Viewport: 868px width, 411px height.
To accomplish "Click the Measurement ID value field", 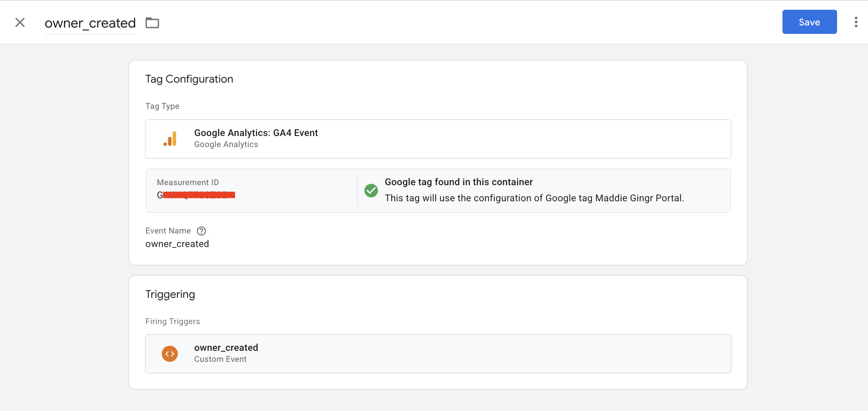I will coord(196,195).
